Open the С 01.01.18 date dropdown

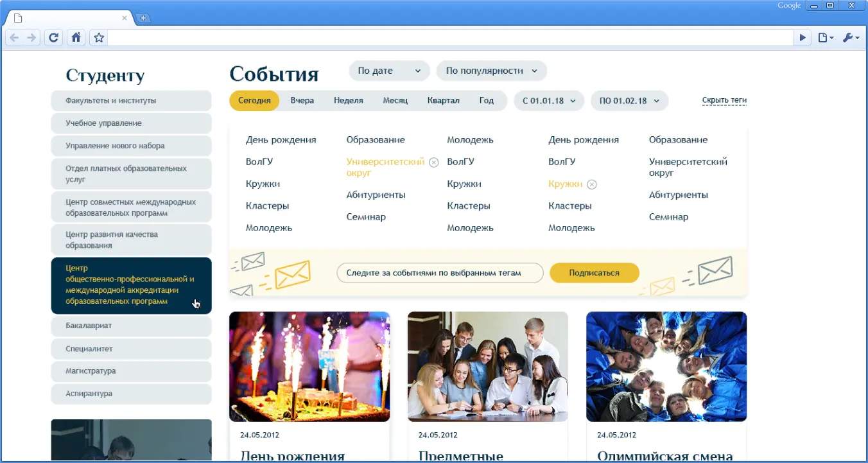tap(549, 101)
